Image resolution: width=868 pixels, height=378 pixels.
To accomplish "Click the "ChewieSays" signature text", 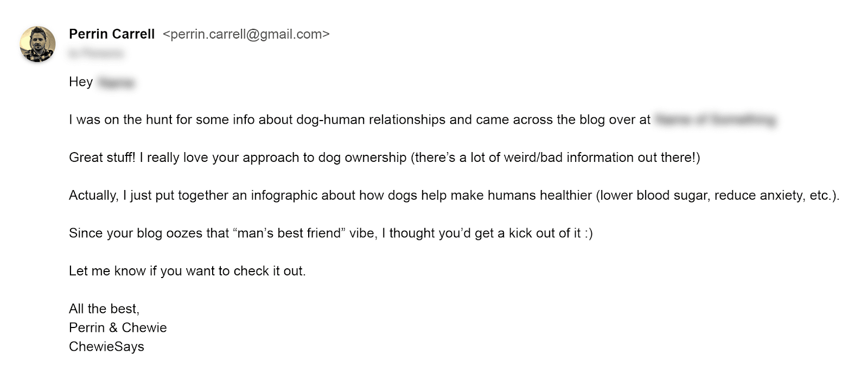I will 106,347.
